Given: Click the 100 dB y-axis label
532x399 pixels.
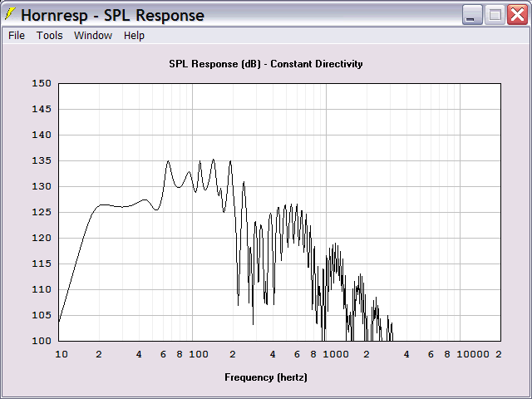Looking at the screenshot, I should 42,341.
